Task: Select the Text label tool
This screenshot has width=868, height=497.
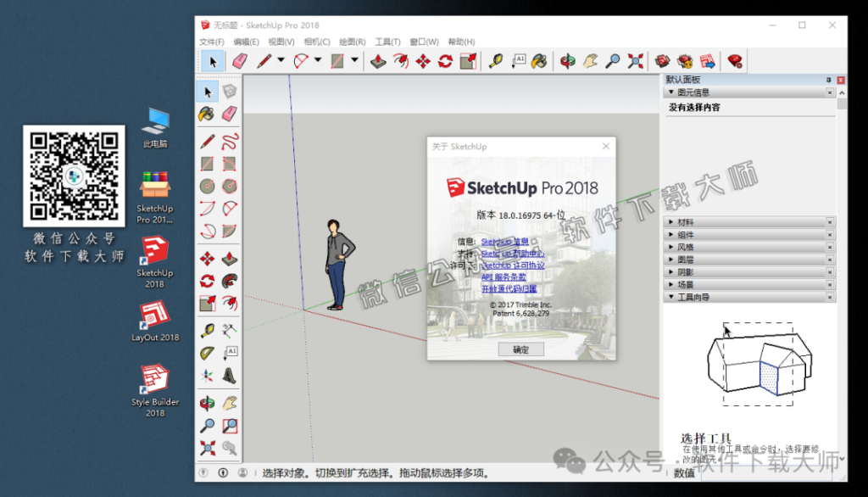Action: 520,60
